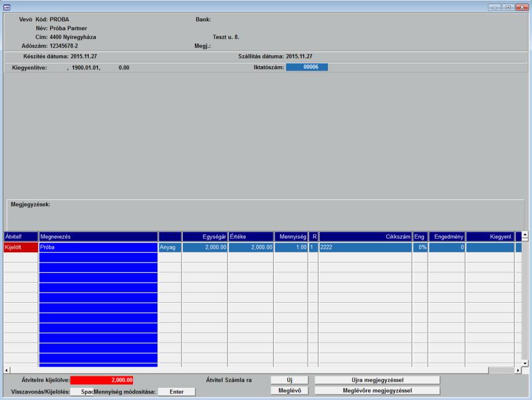Click the unit price cell 2,000.00
This screenshot has height=400, width=532.
[205, 247]
